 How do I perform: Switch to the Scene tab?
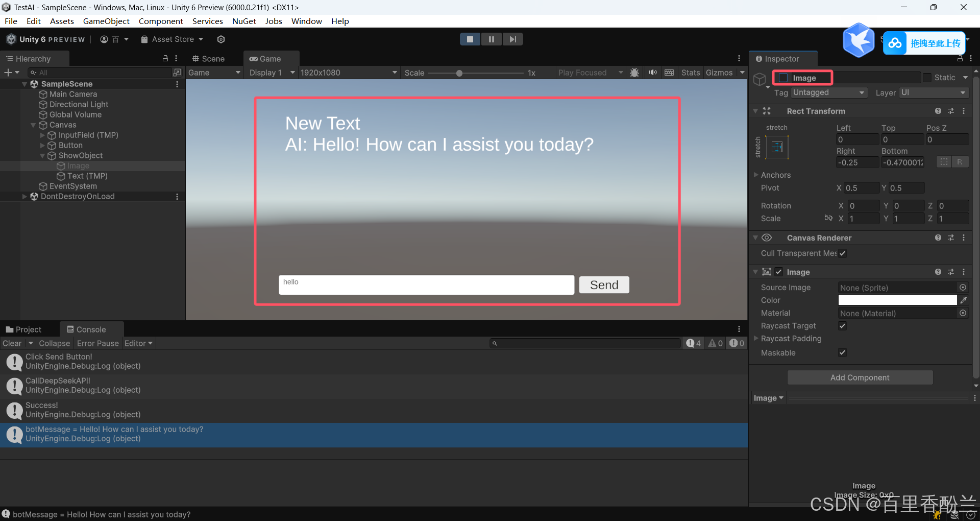point(208,59)
